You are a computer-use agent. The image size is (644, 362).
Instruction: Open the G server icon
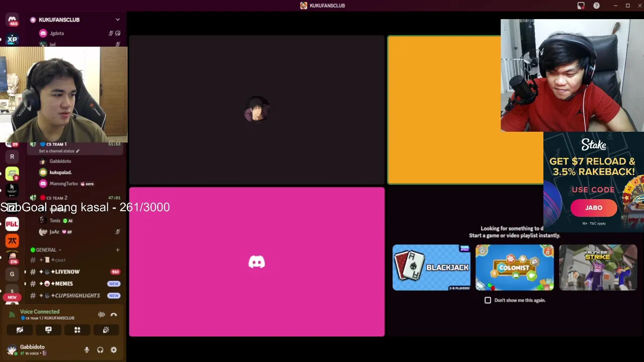point(12,274)
